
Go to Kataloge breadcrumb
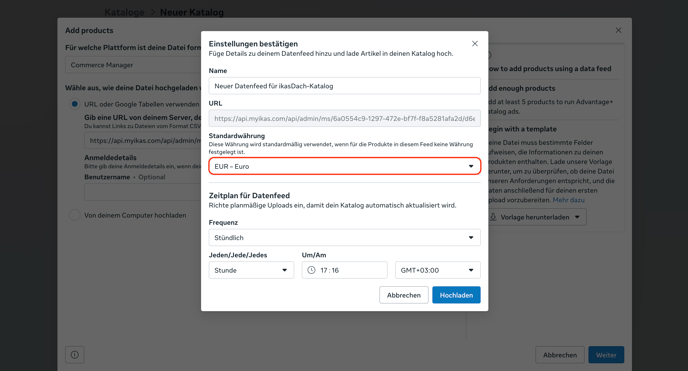(x=125, y=12)
